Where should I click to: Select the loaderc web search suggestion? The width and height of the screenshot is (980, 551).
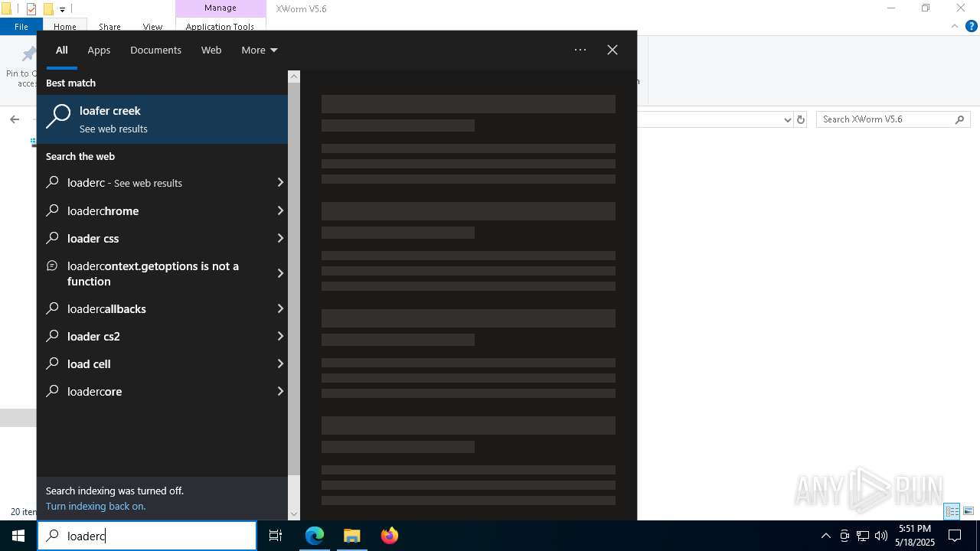click(155, 183)
